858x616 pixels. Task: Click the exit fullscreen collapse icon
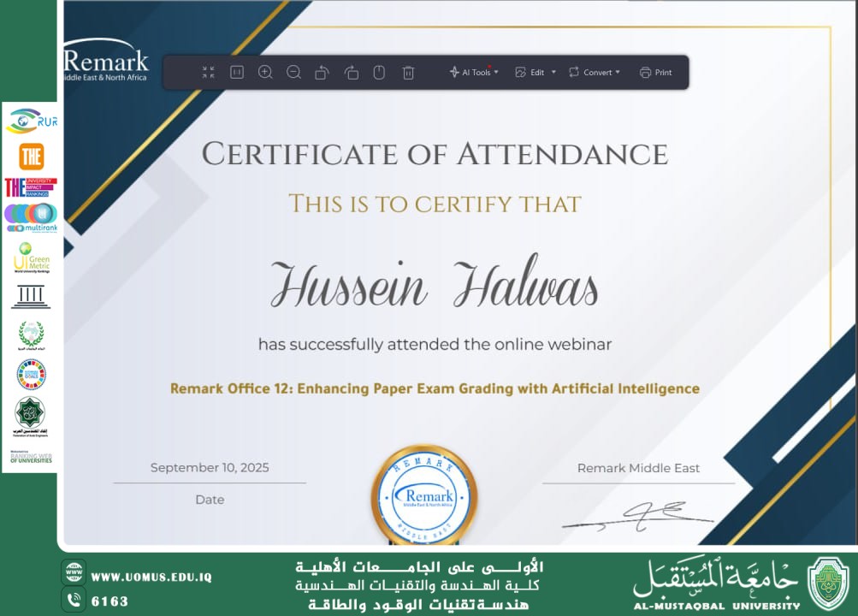209,73
